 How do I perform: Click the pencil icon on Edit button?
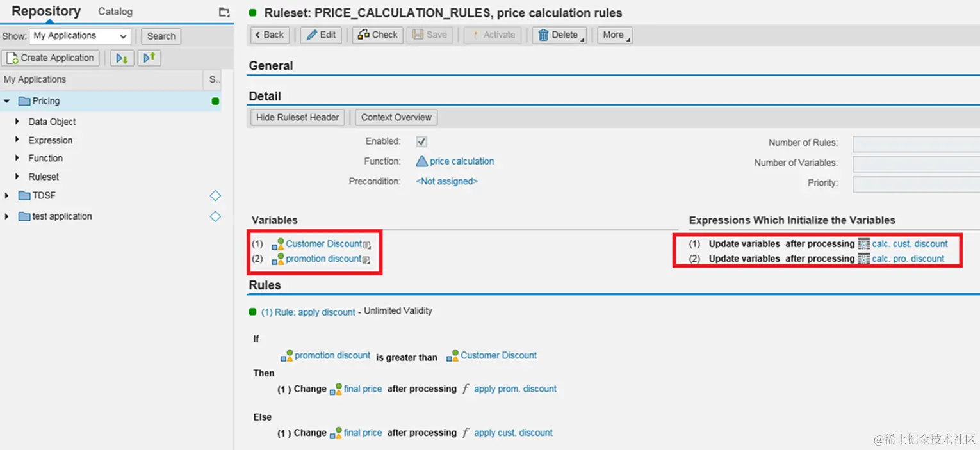point(312,35)
